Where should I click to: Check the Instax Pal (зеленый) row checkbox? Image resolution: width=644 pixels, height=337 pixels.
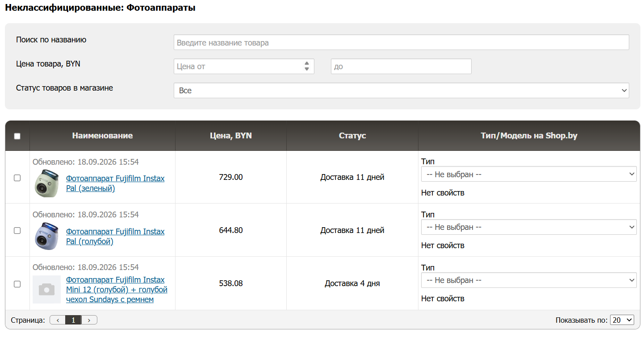[x=17, y=178]
